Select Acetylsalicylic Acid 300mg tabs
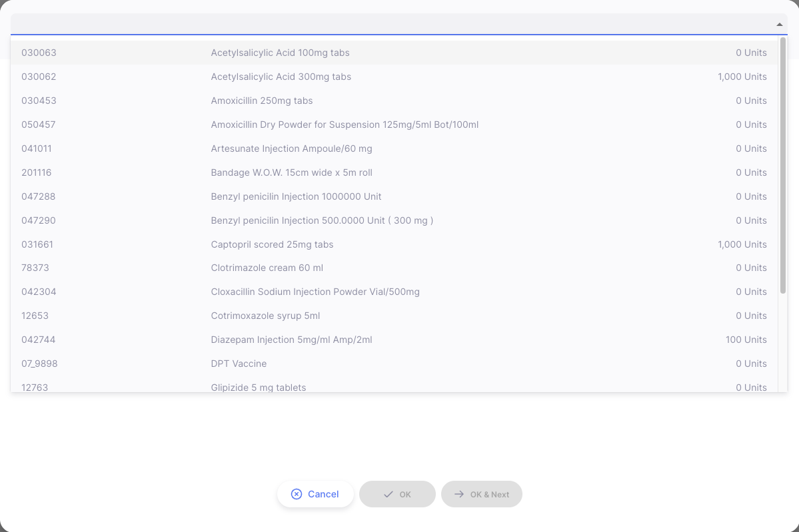 [395, 77]
